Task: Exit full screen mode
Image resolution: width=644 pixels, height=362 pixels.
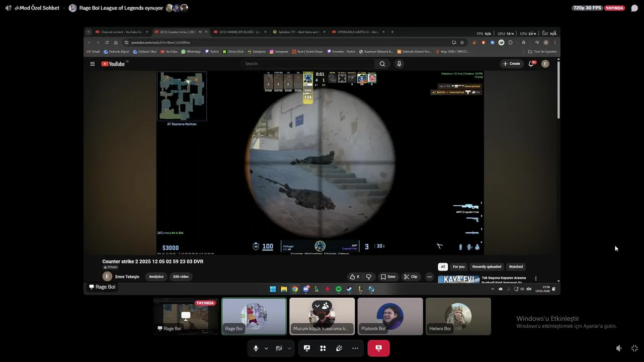Action: [x=634, y=348]
